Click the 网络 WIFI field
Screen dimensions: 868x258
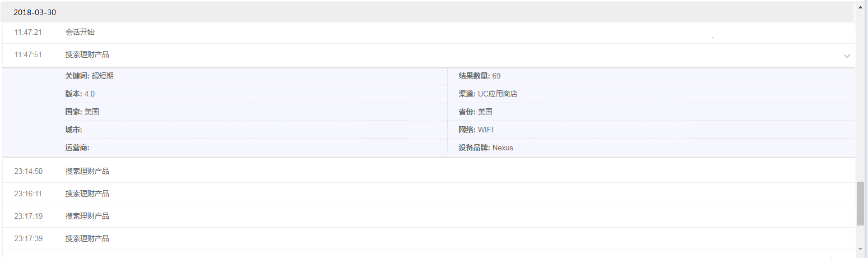point(476,130)
